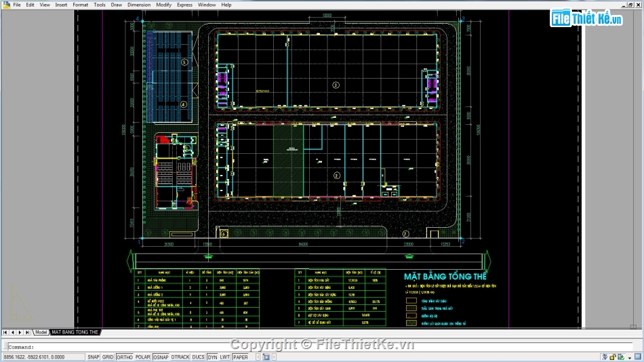Open the status bar menu arrow
Image resolution: width=644 pixels, height=362 pixels.
point(630,358)
